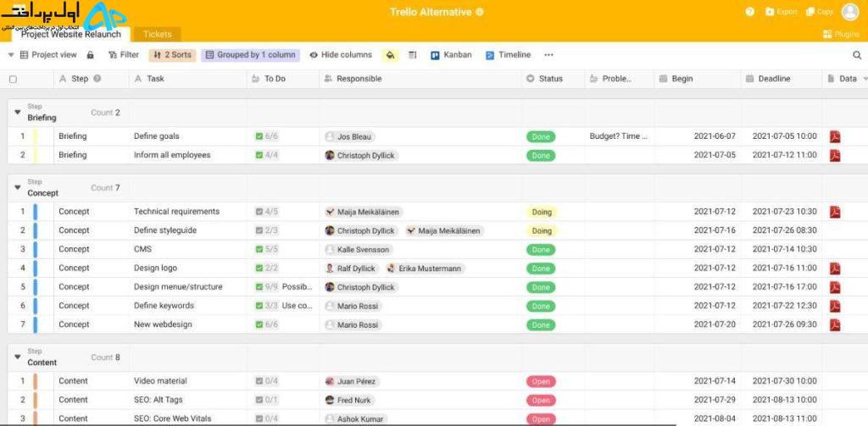Collapse the Content group
The width and height of the screenshot is (868, 426).
click(17, 357)
